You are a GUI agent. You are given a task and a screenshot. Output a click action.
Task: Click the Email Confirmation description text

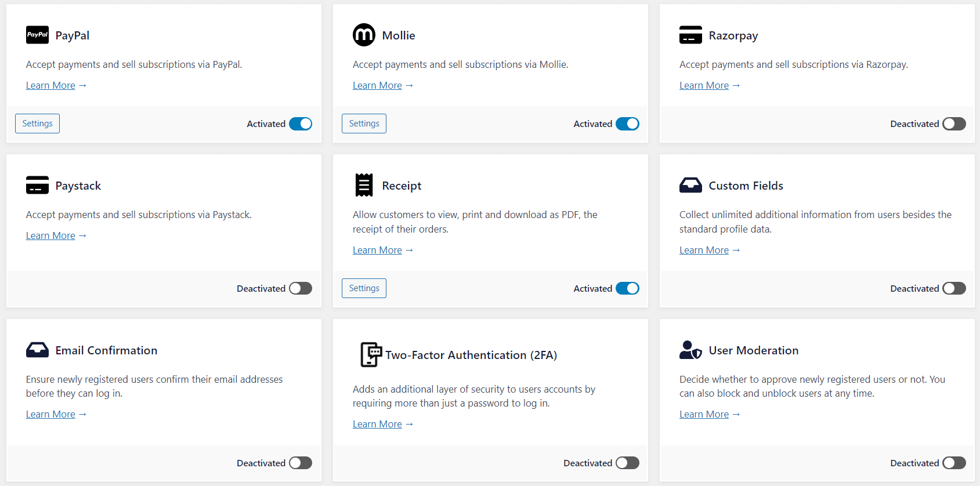tap(154, 386)
